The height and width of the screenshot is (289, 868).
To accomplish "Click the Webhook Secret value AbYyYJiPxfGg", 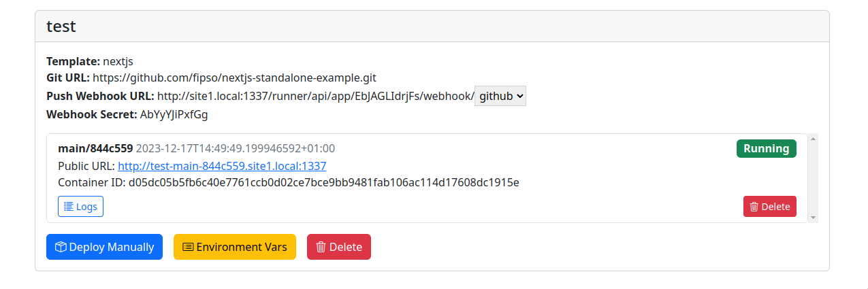I will [174, 115].
